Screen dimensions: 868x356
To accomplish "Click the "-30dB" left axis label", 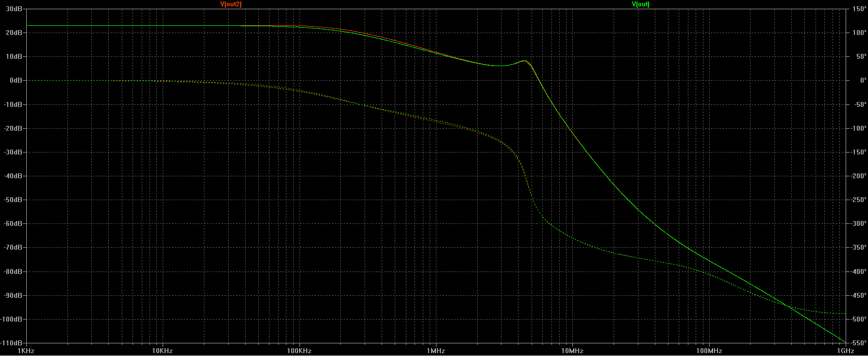I will [13, 152].
